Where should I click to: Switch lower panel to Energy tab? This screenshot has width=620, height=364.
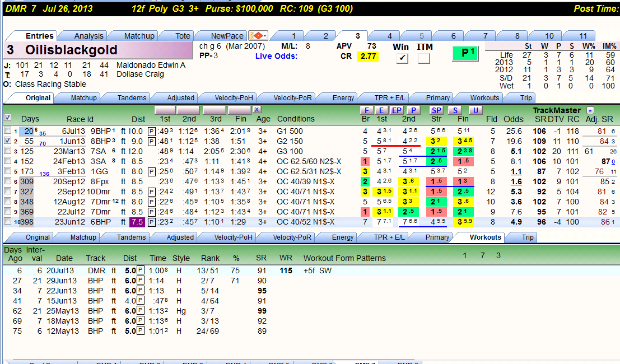point(342,237)
